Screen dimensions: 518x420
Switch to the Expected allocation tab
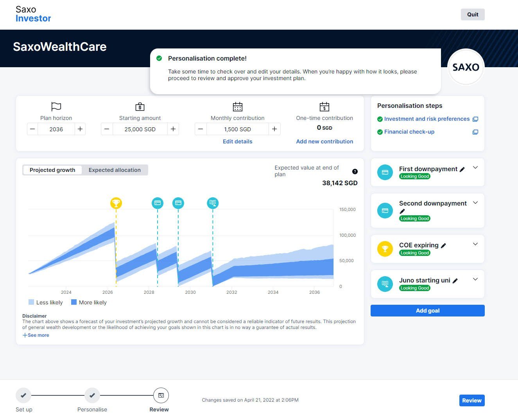coord(115,170)
